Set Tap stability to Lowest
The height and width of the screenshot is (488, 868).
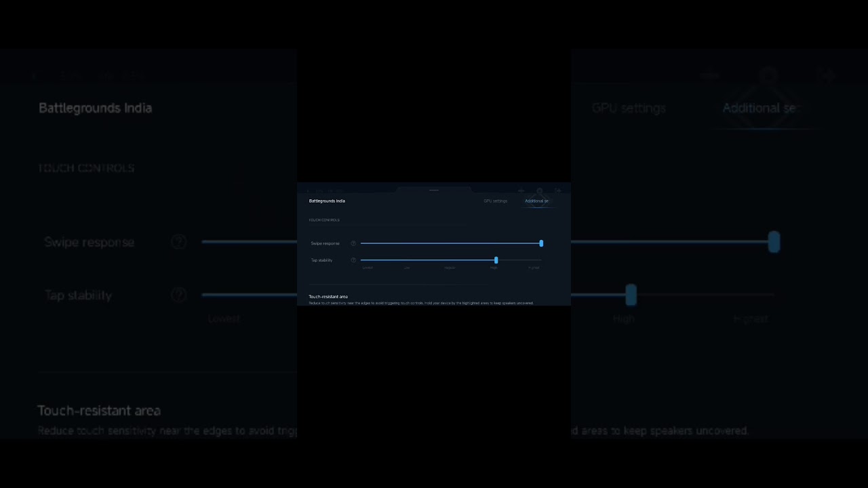(368, 268)
